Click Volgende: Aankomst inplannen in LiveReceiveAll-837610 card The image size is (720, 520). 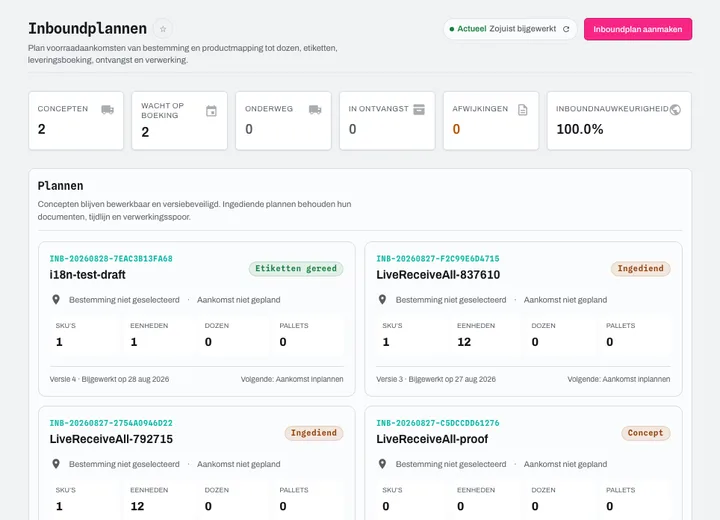[619, 379]
